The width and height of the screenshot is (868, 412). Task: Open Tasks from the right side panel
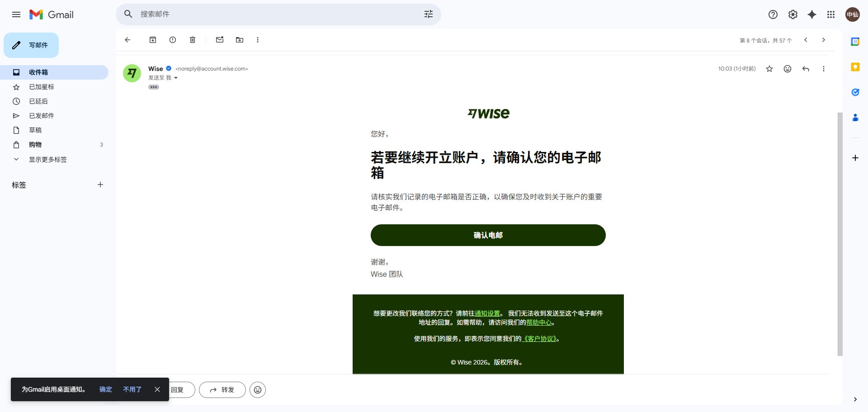pos(855,92)
